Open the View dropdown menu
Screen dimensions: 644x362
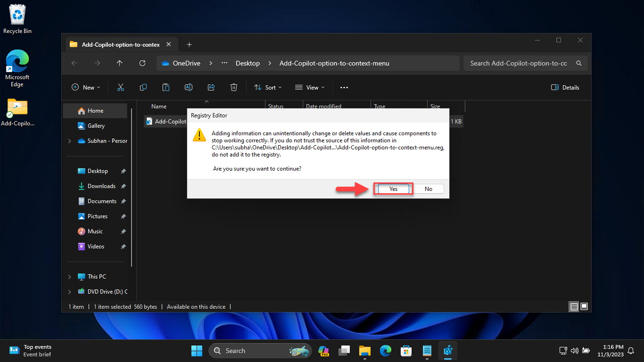pyautogui.click(x=310, y=87)
